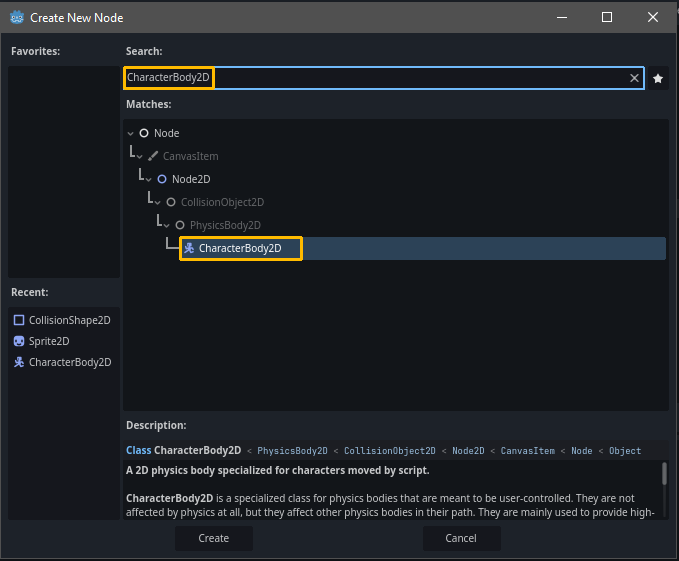
Task: Click the Sprite2D icon in Recent list
Action: [x=18, y=341]
